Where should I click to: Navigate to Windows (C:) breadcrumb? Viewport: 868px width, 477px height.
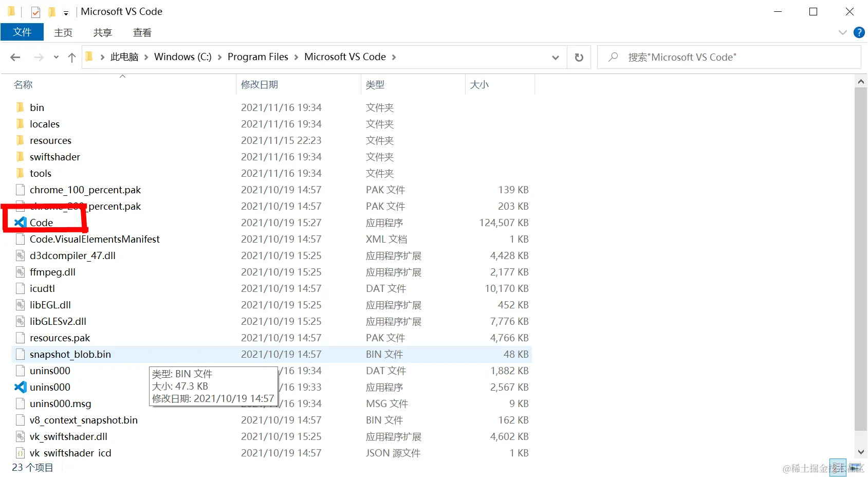[183, 57]
